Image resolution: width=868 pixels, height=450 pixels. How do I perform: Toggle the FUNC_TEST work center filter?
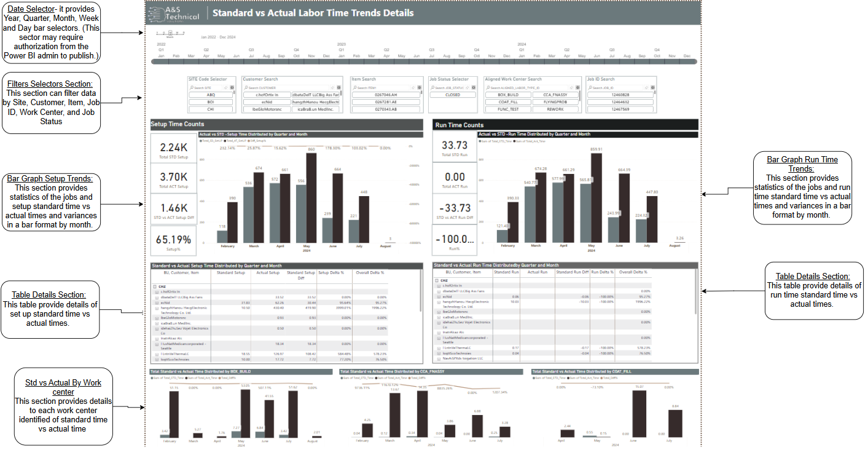click(x=509, y=109)
